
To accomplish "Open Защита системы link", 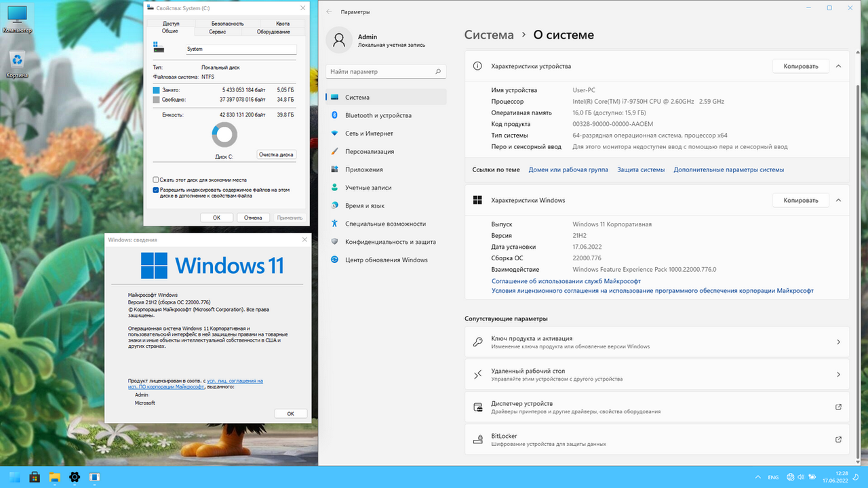I will pos(641,169).
